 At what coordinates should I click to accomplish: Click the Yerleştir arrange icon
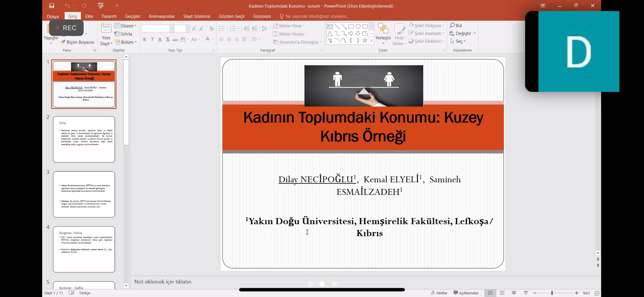[x=383, y=29]
